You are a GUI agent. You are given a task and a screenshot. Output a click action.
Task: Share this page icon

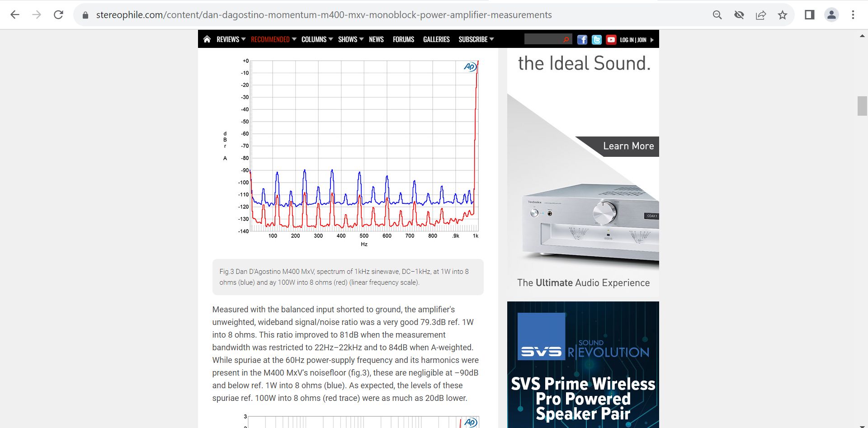[761, 15]
